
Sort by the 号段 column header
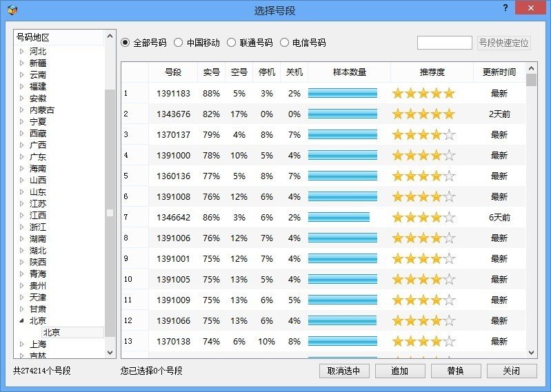point(173,72)
